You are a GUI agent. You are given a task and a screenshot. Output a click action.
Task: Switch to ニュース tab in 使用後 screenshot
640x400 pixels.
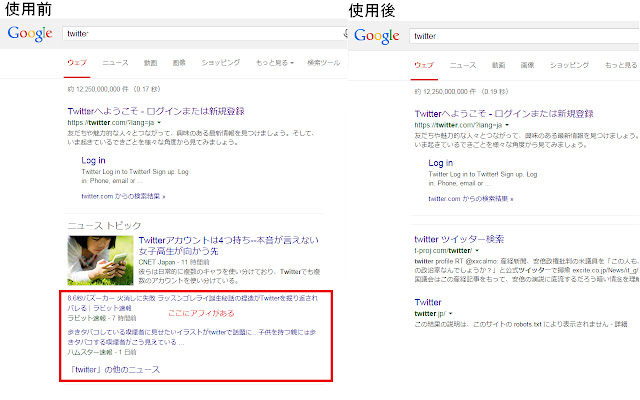coord(462,65)
